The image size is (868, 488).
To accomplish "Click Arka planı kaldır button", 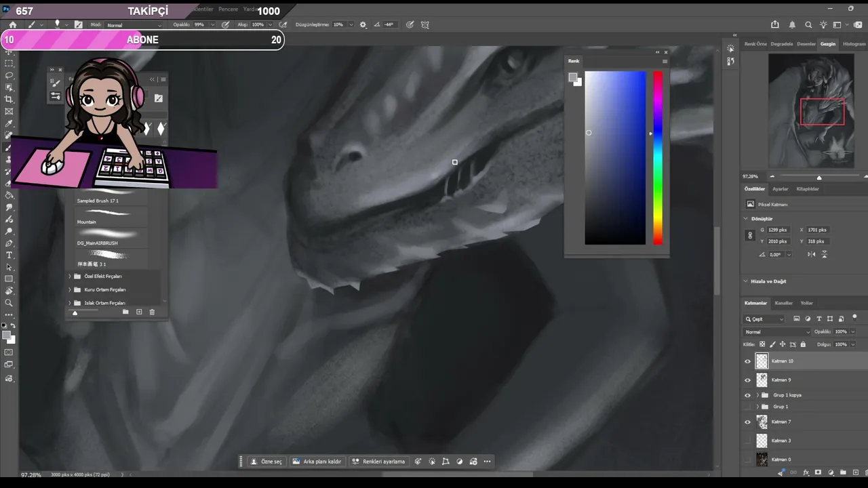I will click(317, 462).
